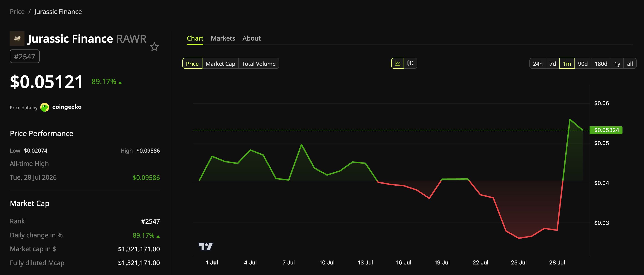
Task: Add Jurassic Finance to favorites with star icon
Action: click(154, 47)
